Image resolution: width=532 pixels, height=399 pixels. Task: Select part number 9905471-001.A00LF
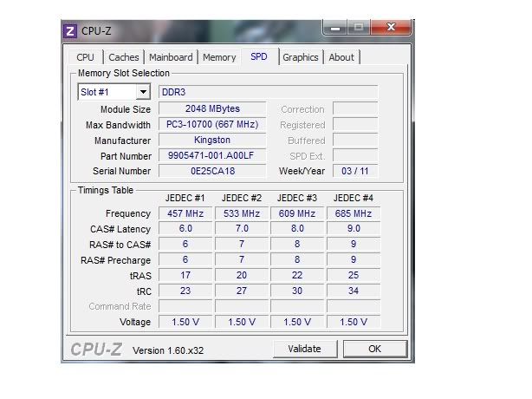pos(212,155)
